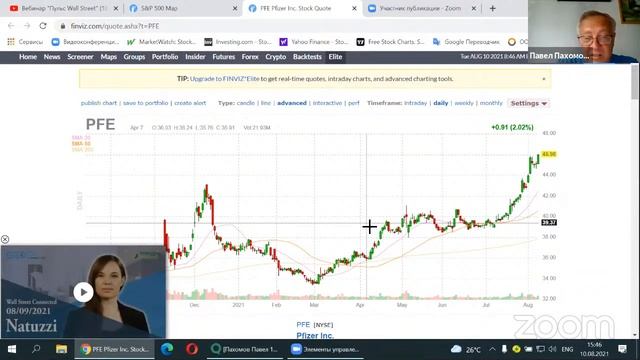Open the Finviz Screener menu

(80, 57)
